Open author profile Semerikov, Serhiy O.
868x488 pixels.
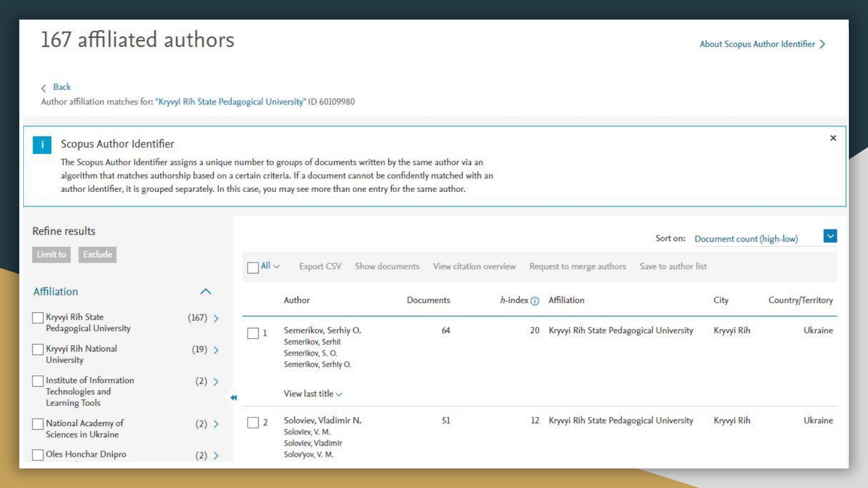pyautogui.click(x=322, y=330)
